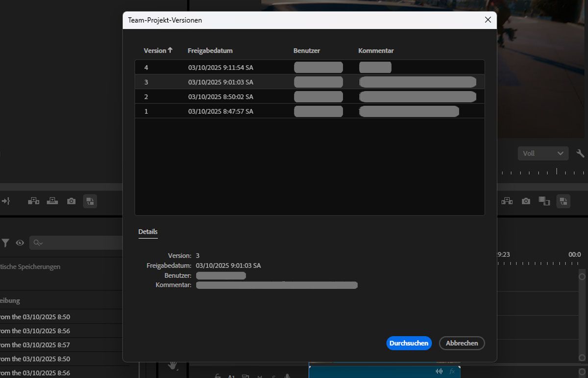
Task: Click the fx badge on the blue timeline clip
Action: click(x=451, y=371)
